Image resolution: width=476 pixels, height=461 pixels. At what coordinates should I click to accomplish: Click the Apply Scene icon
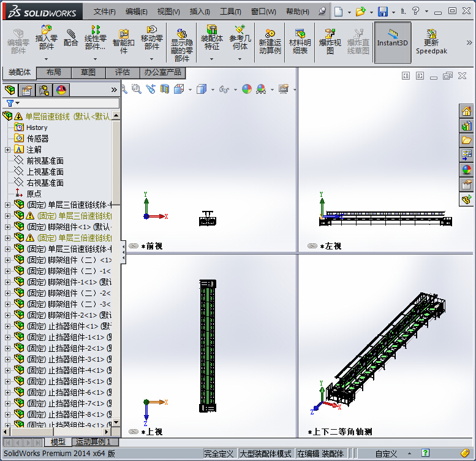coord(261,89)
